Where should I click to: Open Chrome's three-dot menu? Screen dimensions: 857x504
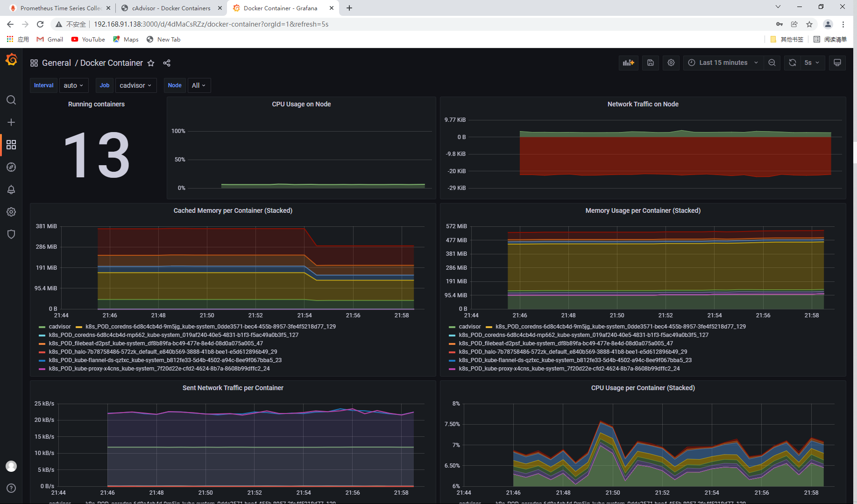(843, 24)
